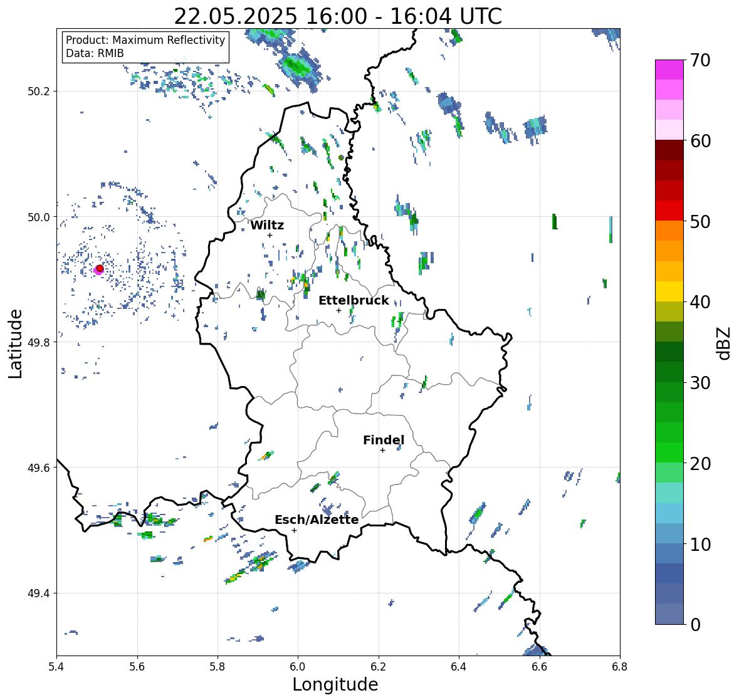Click the longitude tick label 5.6
This screenshot has width=739, height=700.
point(137,666)
